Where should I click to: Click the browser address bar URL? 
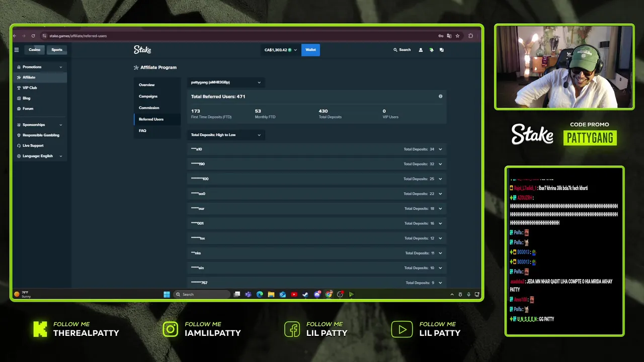coord(78,36)
